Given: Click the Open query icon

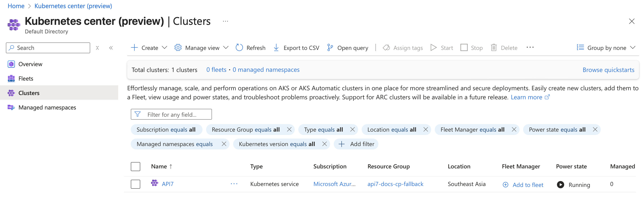Looking at the screenshot, I should coord(330,48).
